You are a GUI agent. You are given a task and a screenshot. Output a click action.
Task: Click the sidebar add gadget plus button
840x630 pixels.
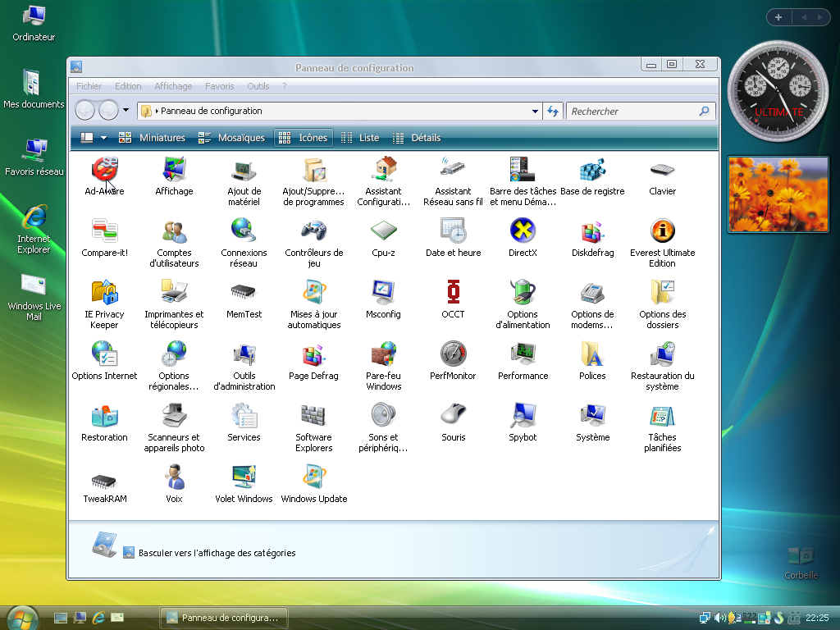pos(778,17)
